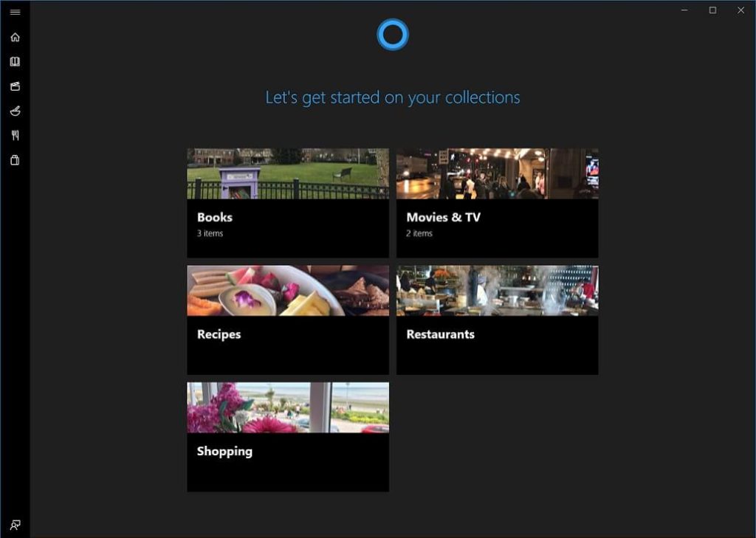The height and width of the screenshot is (538, 756).
Task: Click the Recipes food platter image
Action: click(287, 290)
